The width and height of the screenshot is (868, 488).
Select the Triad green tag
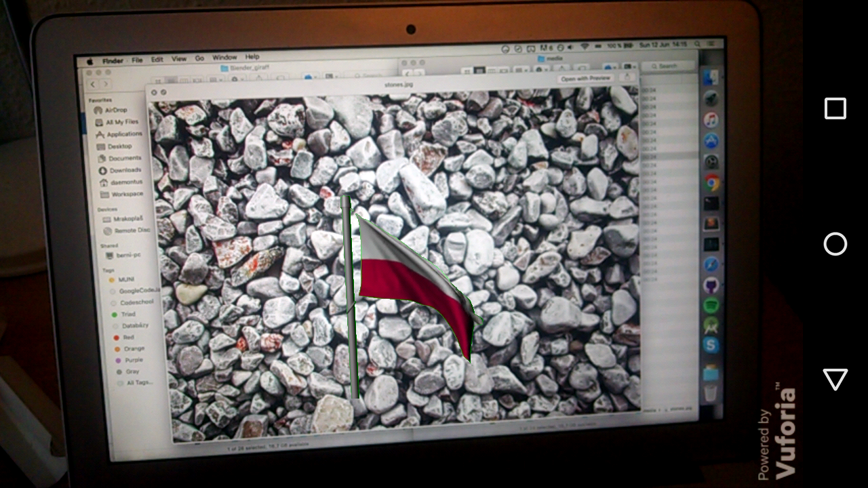124,314
